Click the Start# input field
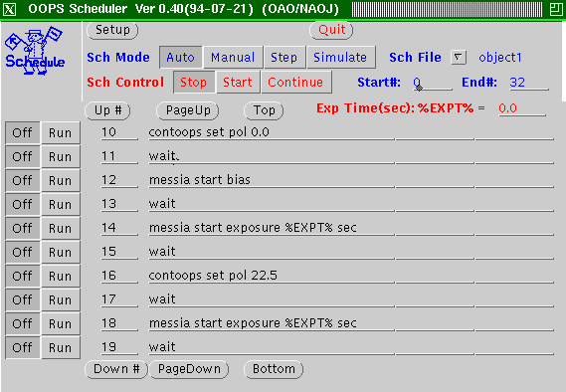Screen dimensions: 566x392 click(432, 83)
